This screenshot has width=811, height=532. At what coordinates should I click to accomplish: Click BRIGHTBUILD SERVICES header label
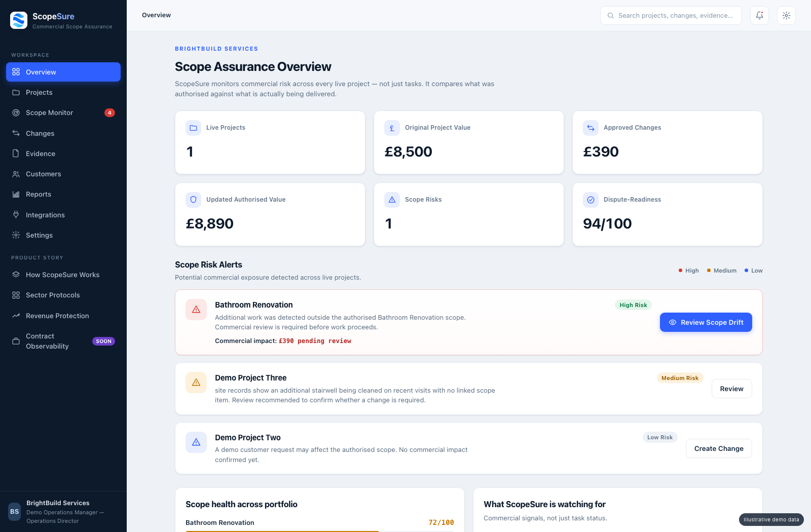(216, 49)
